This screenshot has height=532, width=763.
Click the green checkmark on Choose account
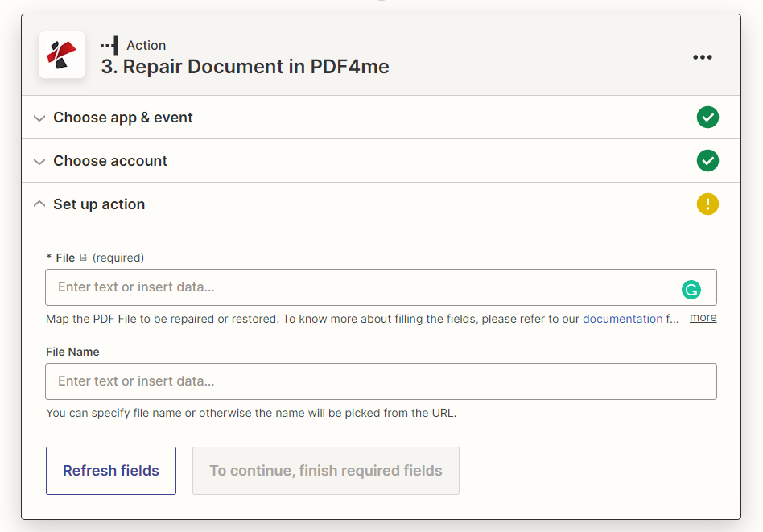pyautogui.click(x=707, y=160)
